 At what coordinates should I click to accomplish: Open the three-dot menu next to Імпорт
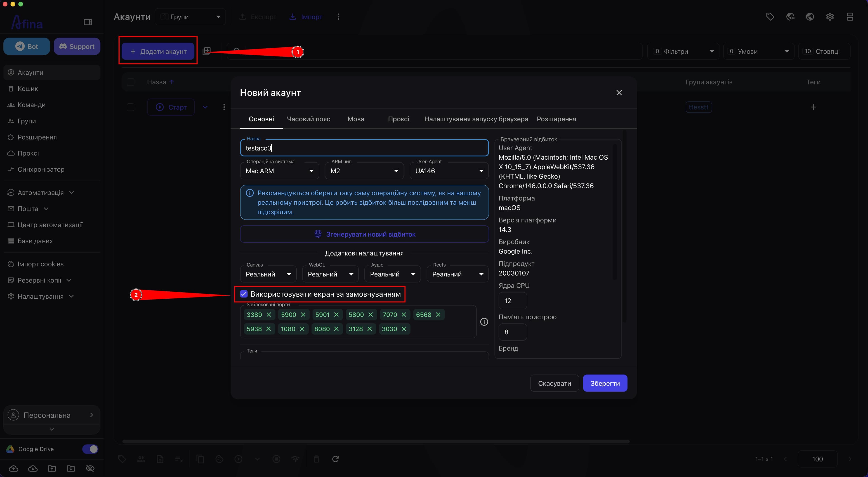338,17
